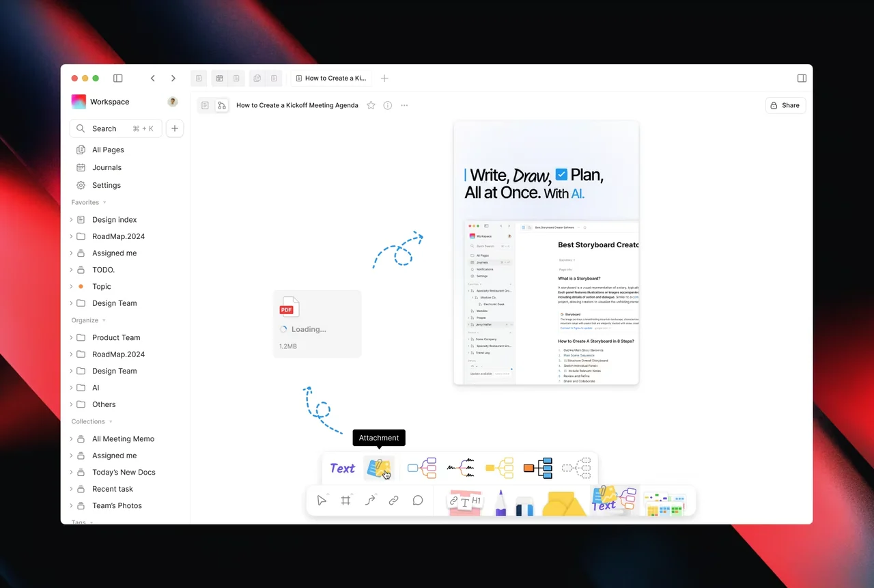Toggle the left sidebar panel icon
Screen dimensions: 874x588
(x=117, y=79)
